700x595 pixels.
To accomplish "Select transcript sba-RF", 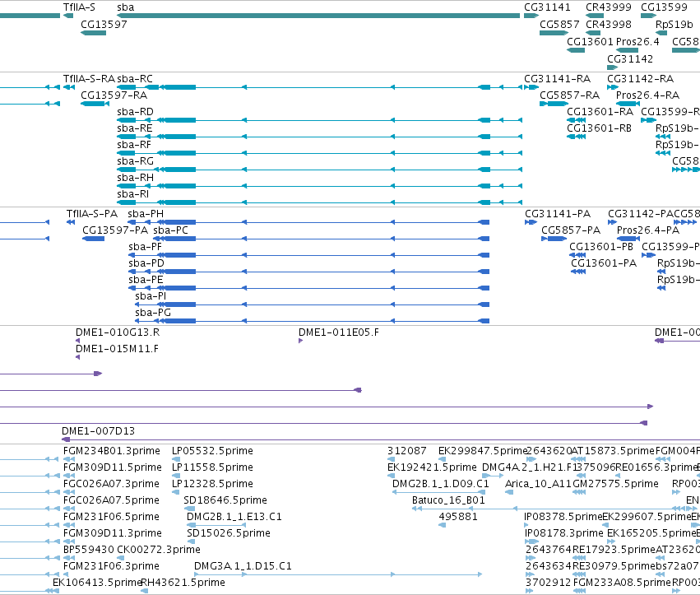I will click(134, 145).
